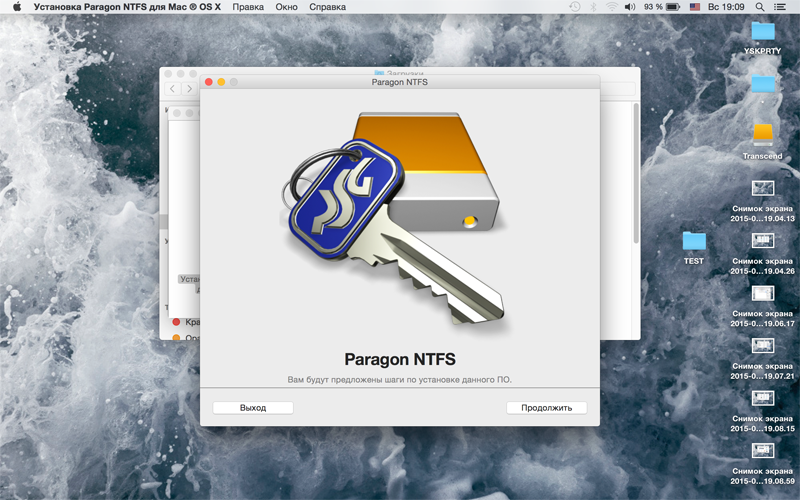
Task: Close the Paragon NTFS installer window
Action: point(209,82)
